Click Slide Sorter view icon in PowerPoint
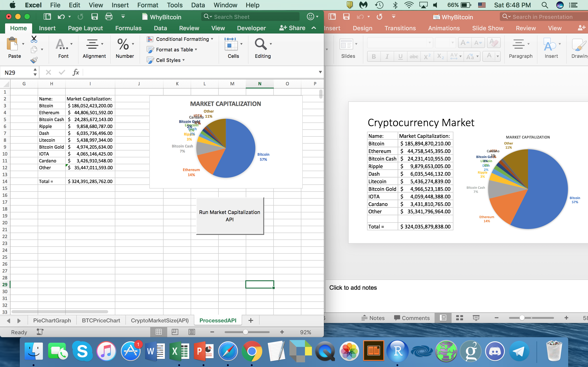Screen dimensions: 588x367 click(459, 318)
